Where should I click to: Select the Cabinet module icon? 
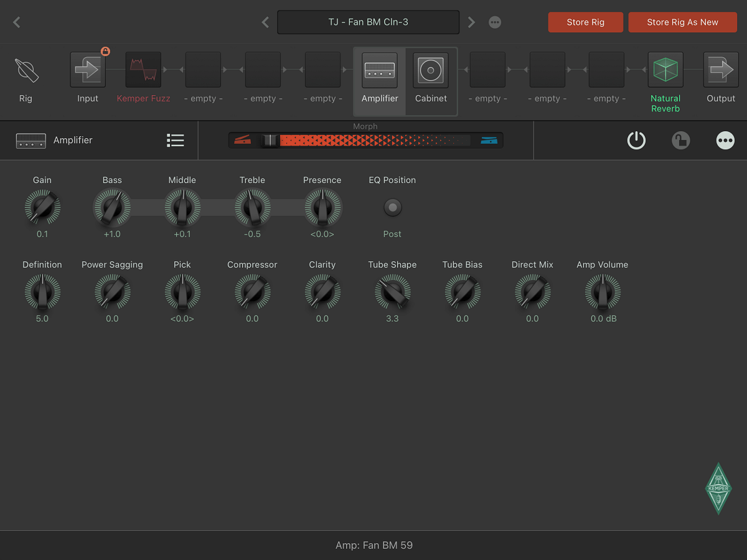431,70
